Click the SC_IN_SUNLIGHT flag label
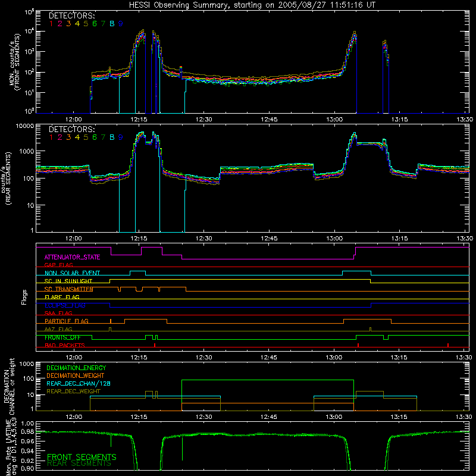476x476 pixels. coord(68,281)
